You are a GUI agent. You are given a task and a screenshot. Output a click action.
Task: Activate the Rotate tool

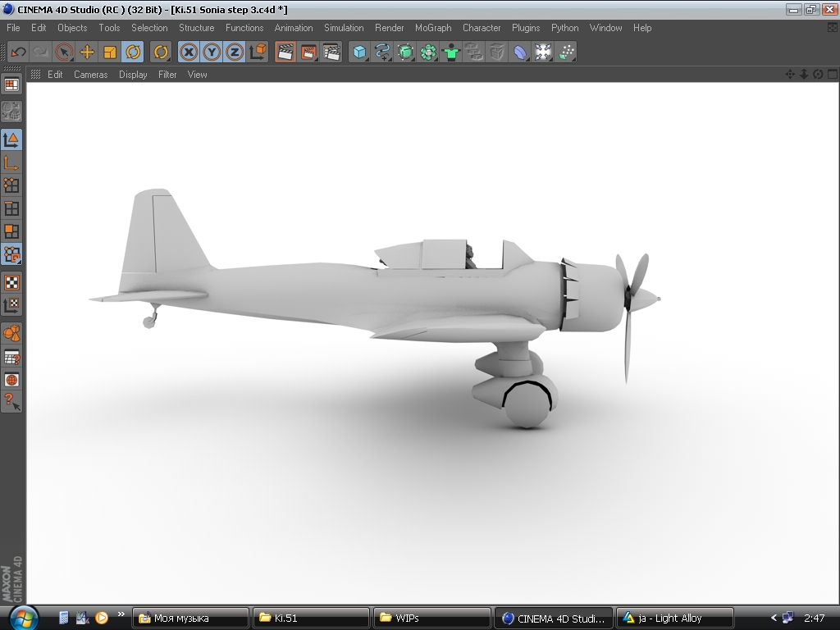(132, 52)
